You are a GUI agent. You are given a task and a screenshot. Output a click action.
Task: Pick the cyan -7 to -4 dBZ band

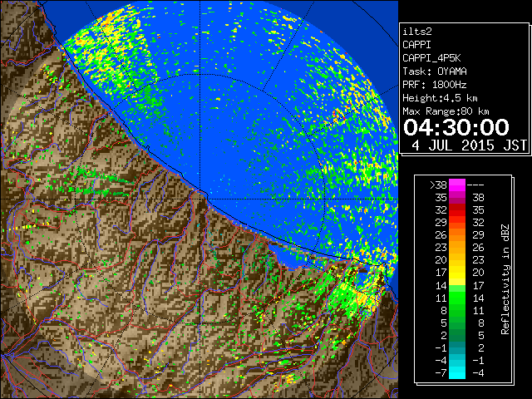(457, 372)
